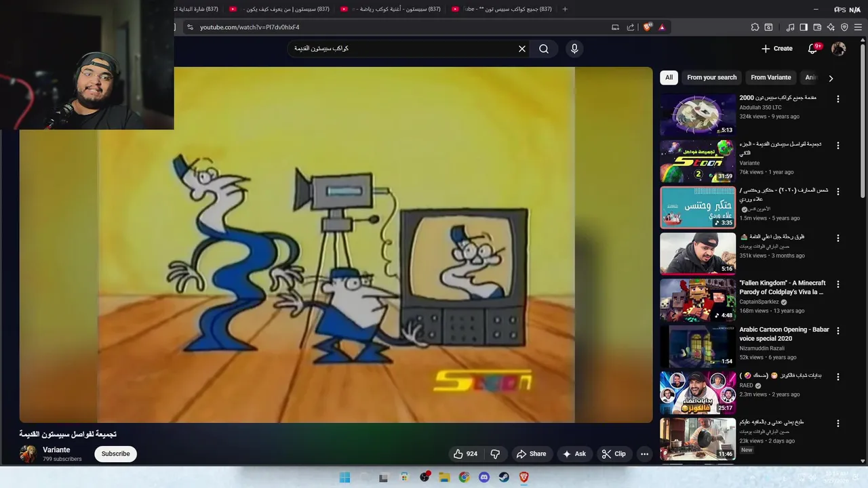The width and height of the screenshot is (868, 488).
Task: Click the Clip button
Action: pyautogui.click(x=614, y=454)
